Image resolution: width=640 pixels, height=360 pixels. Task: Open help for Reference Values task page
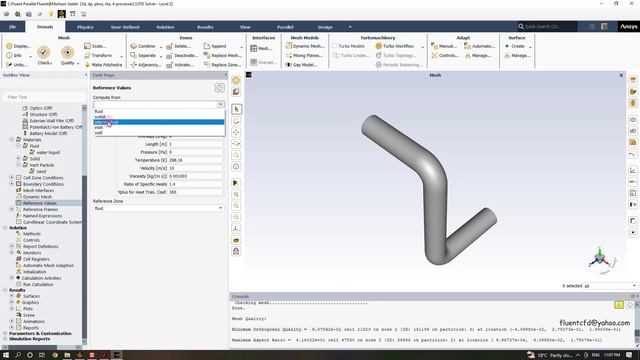219,88
